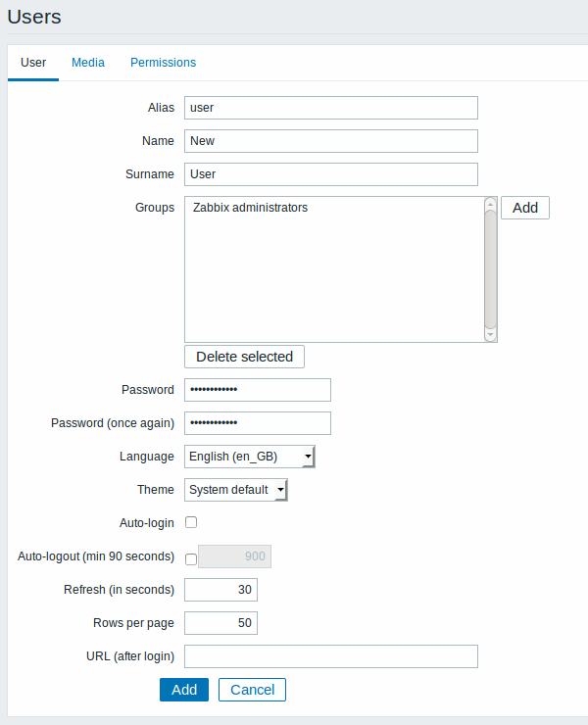Switch to the Media tab

[88, 63]
